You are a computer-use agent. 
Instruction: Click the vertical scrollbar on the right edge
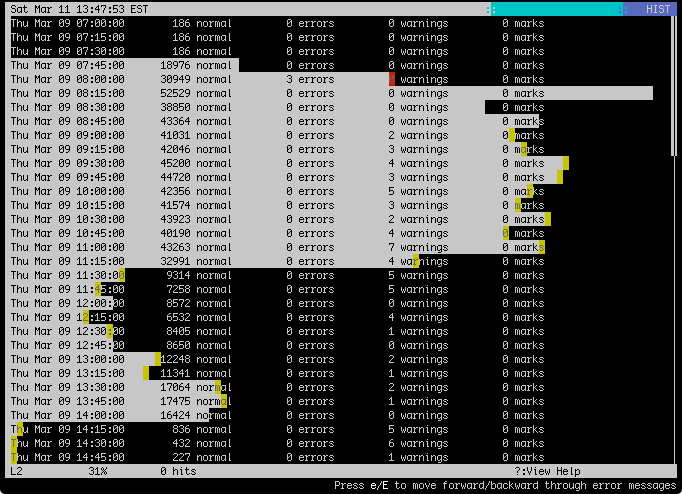(674, 80)
